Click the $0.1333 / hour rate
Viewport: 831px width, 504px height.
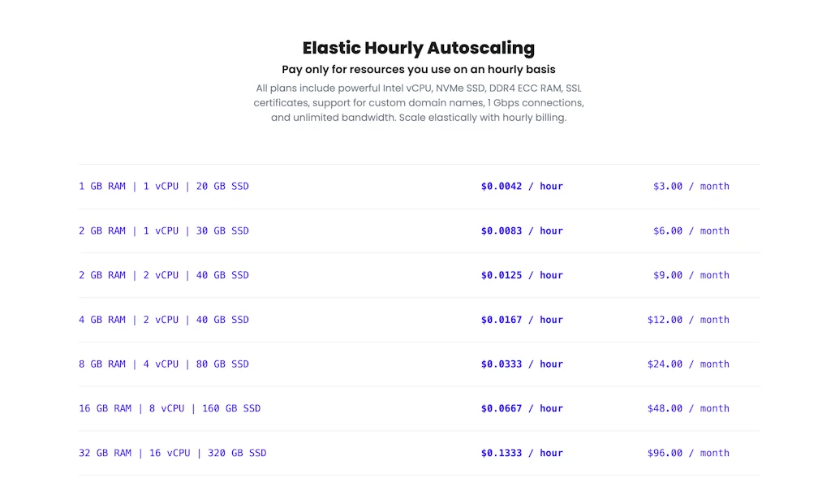click(522, 453)
